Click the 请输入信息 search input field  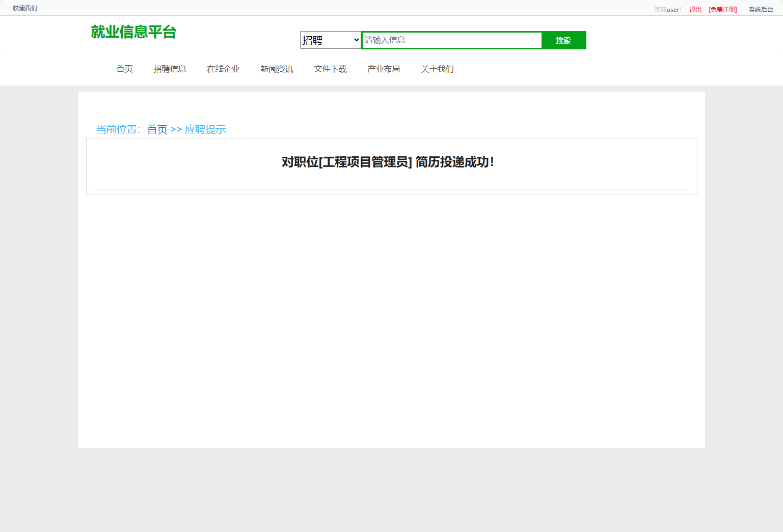coord(451,40)
